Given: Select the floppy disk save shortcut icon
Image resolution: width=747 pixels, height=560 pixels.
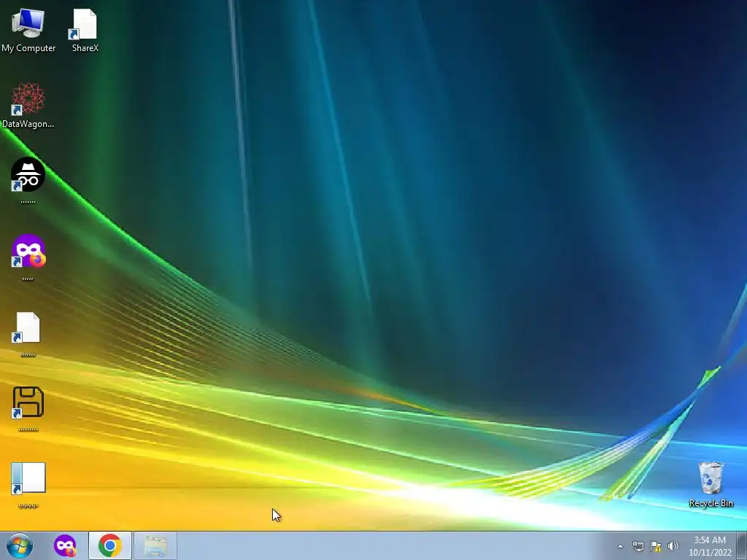Looking at the screenshot, I should coord(28,402).
